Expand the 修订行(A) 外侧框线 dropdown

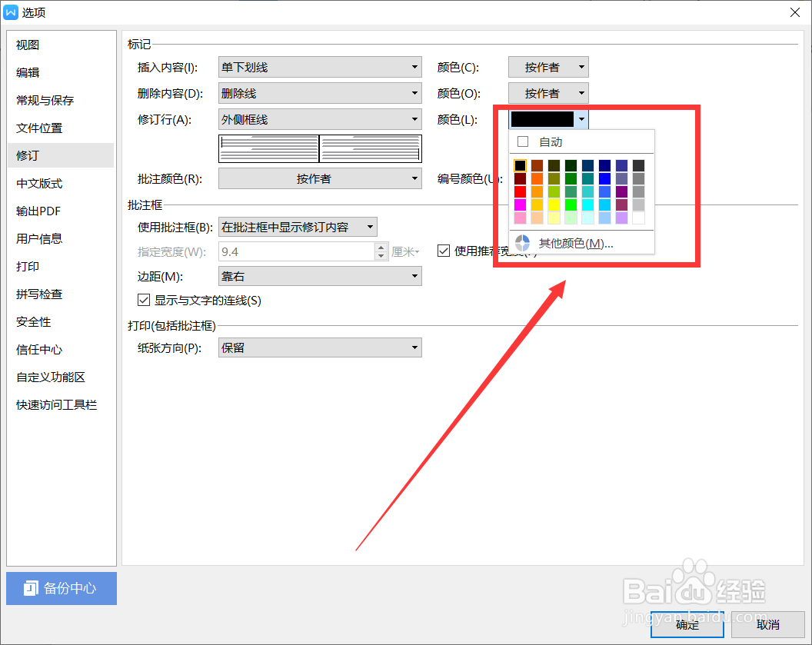tap(320, 120)
